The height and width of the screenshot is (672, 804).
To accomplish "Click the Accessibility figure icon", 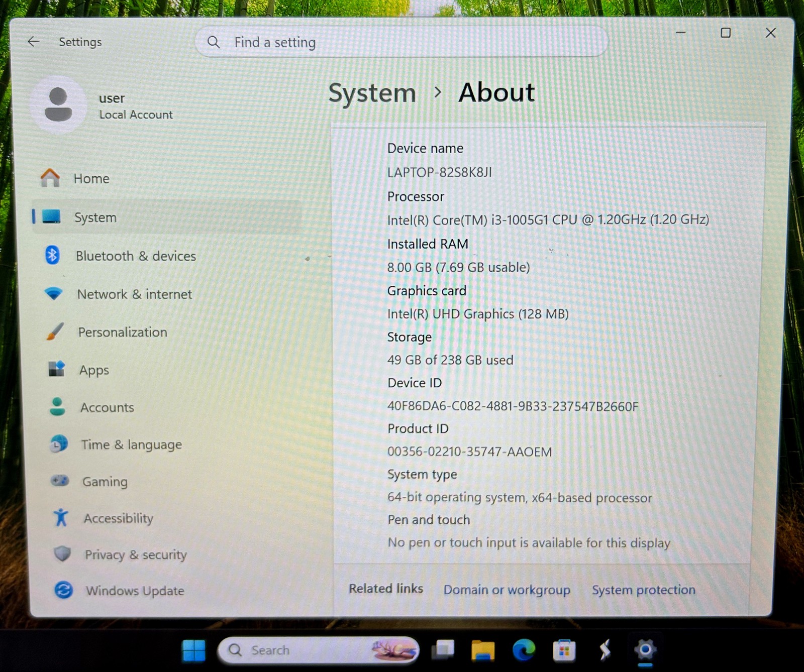I will pos(61,517).
